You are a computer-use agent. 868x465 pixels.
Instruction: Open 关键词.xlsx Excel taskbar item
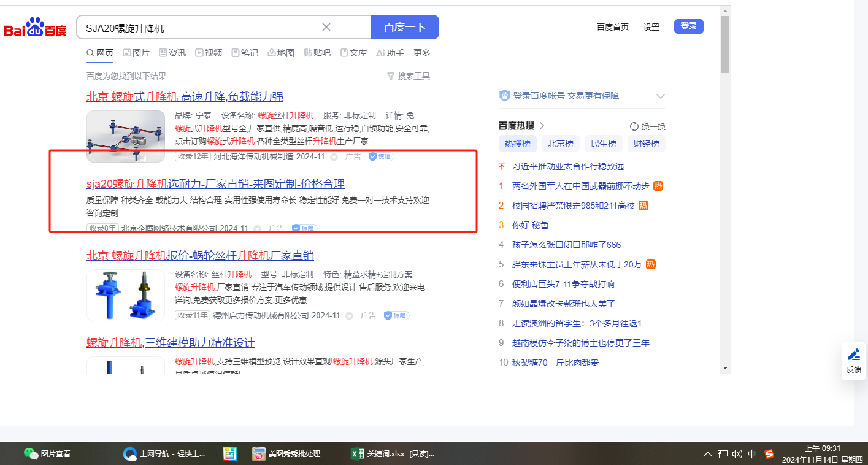click(393, 454)
